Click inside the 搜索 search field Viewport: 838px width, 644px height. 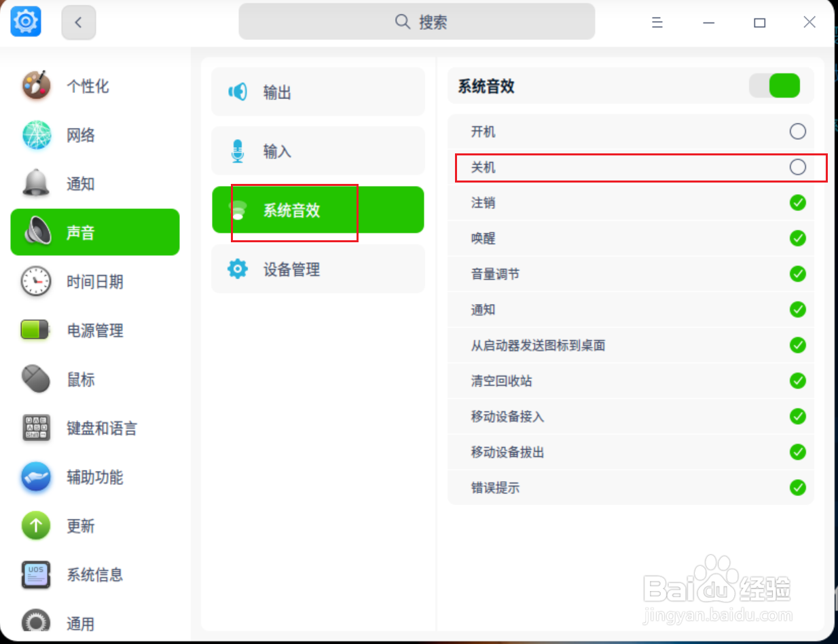(x=416, y=22)
